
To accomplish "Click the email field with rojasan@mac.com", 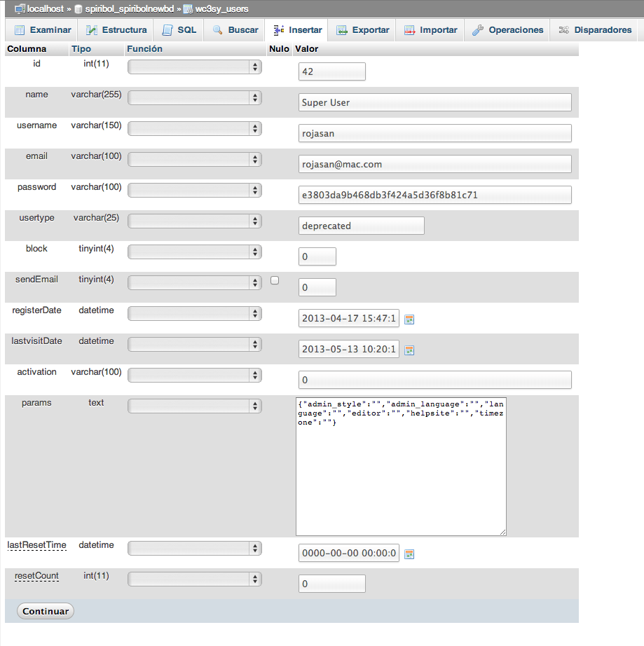I will point(434,165).
